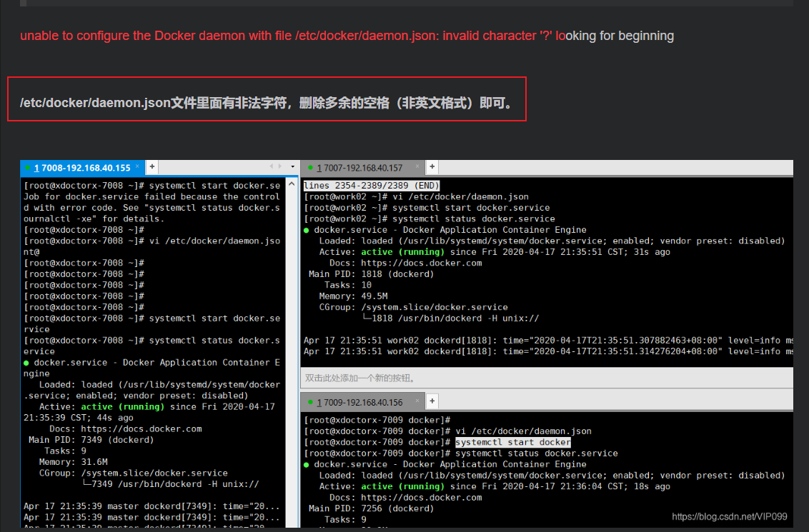Add new tab beside 7009-192.168.40.156

[x=432, y=401]
